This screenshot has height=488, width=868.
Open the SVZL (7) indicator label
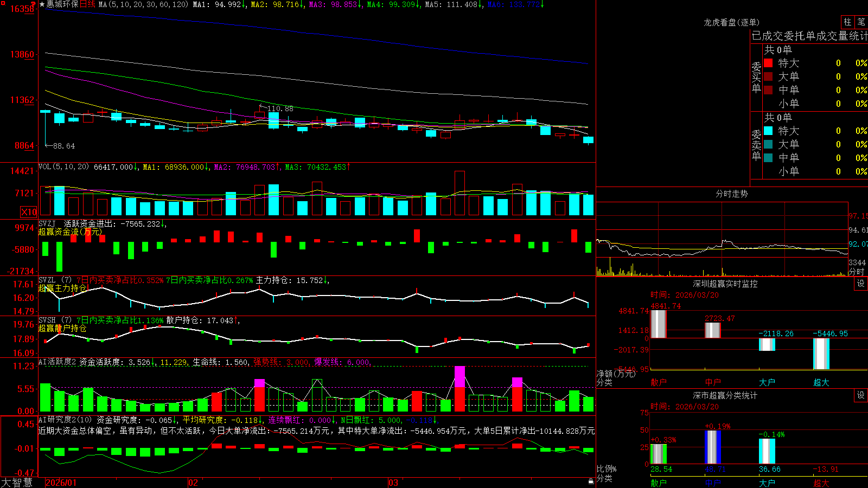[x=55, y=280]
